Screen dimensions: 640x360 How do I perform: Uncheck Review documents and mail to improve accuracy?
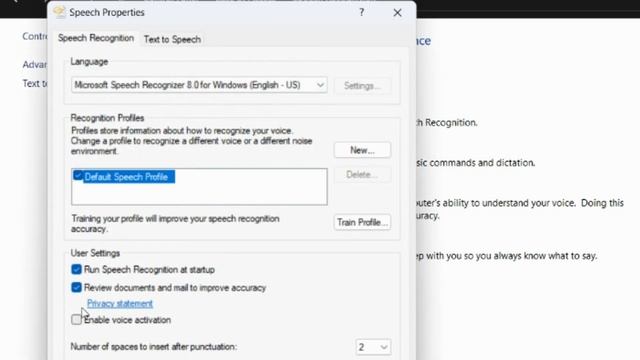tap(76, 287)
